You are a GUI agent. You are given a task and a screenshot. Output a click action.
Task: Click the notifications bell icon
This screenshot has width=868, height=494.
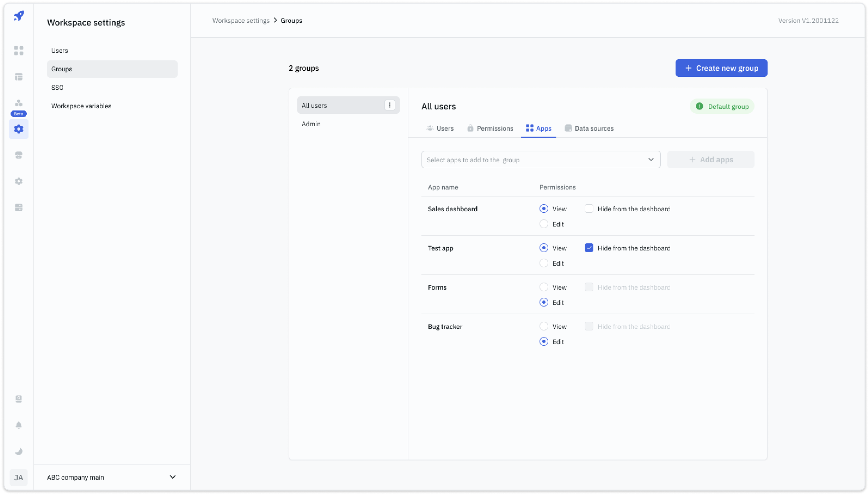point(19,425)
